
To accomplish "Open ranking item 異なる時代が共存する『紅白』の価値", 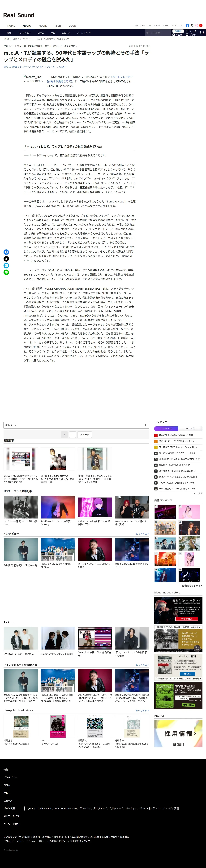I will 176,435.
